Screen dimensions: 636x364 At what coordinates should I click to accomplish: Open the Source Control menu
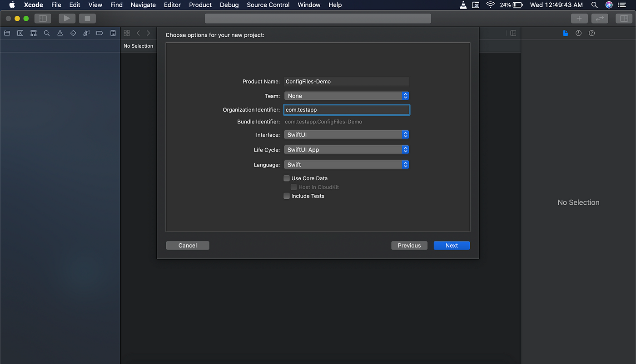point(268,5)
